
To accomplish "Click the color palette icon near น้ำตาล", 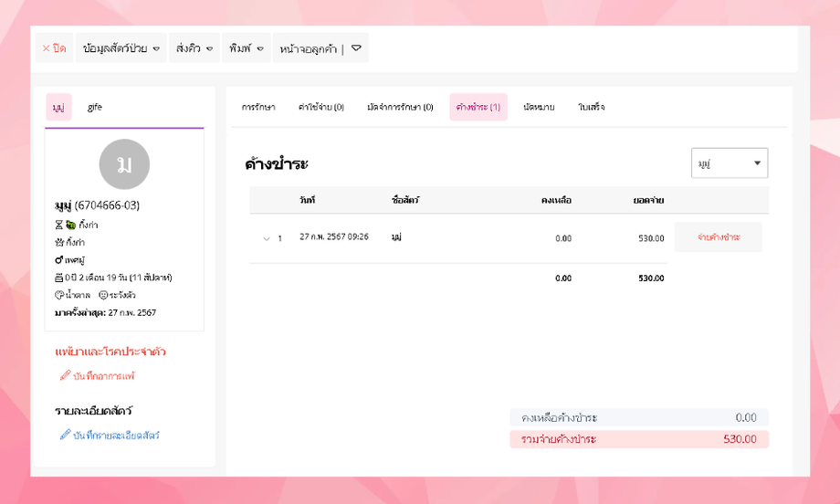I will click(59, 295).
